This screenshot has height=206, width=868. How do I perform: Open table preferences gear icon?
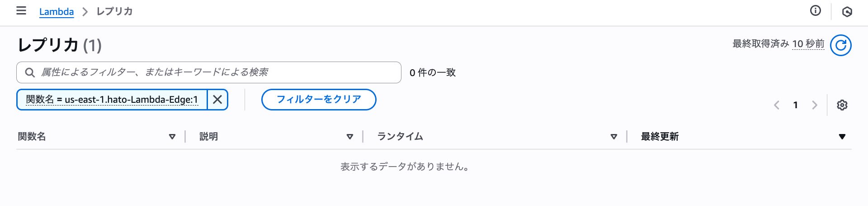point(842,105)
